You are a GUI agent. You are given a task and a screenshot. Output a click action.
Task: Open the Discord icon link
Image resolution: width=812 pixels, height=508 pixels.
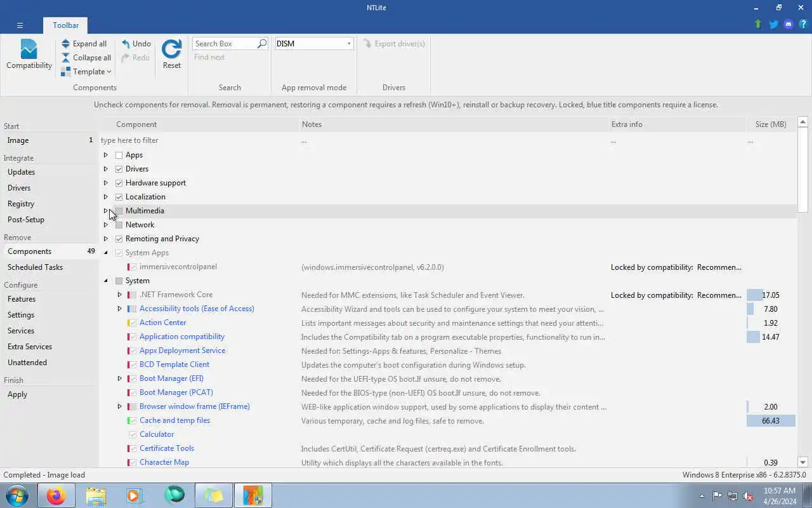[789, 24]
